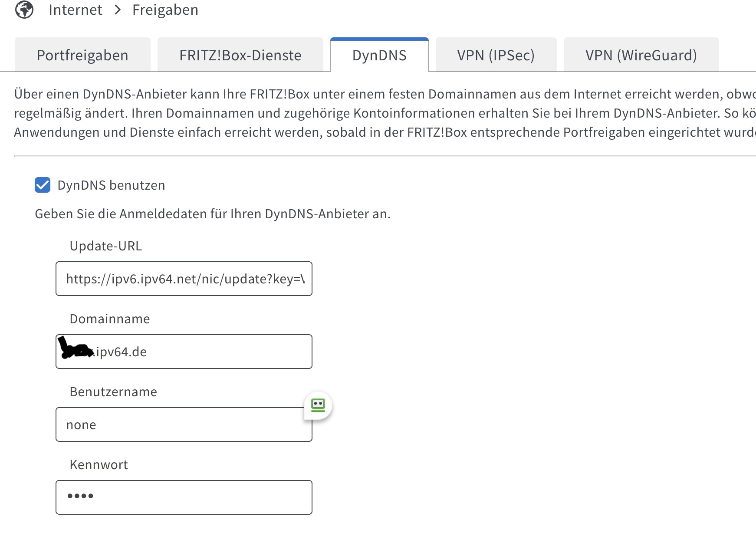Click the Kennwort password field

click(x=184, y=497)
